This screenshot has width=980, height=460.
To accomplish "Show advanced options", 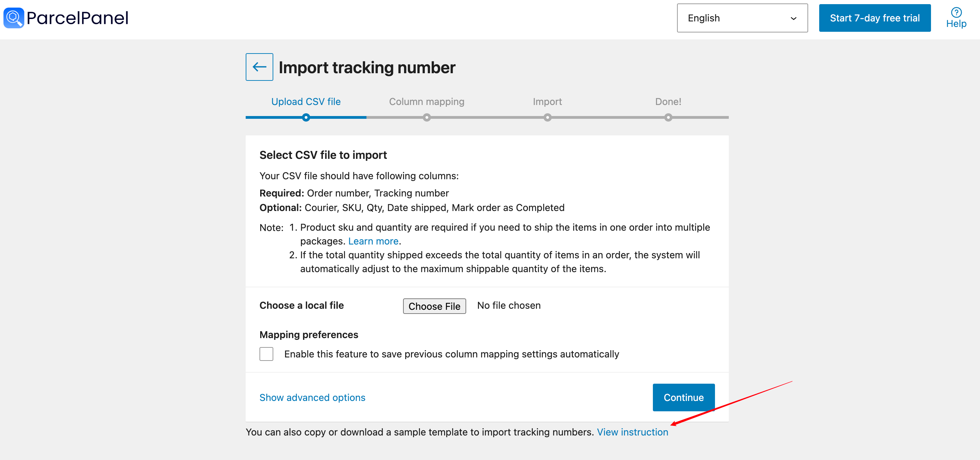I will (x=312, y=397).
